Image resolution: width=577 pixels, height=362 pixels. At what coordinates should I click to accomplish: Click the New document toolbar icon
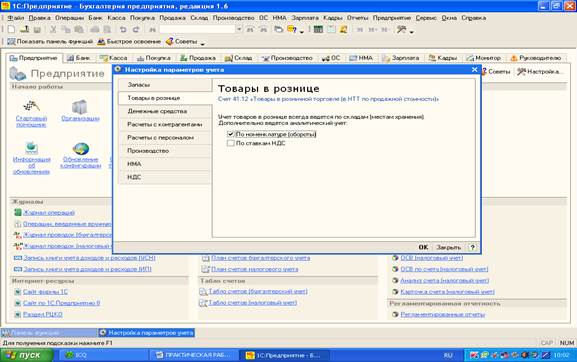pyautogui.click(x=11, y=29)
